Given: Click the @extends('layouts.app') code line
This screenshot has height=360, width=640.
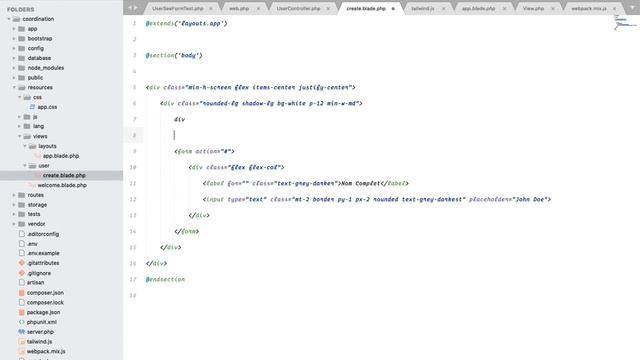Looking at the screenshot, I should (x=187, y=23).
